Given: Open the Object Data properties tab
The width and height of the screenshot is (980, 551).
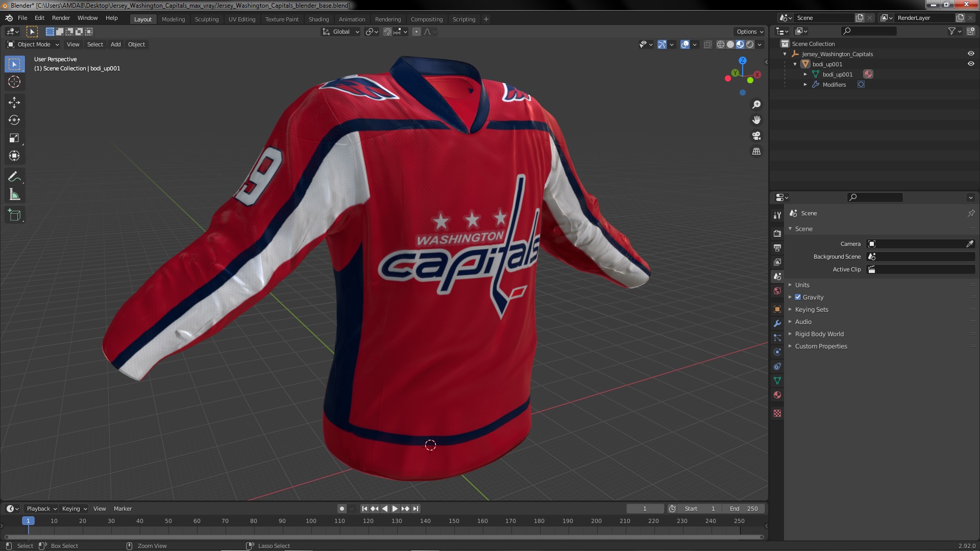Looking at the screenshot, I should [777, 381].
